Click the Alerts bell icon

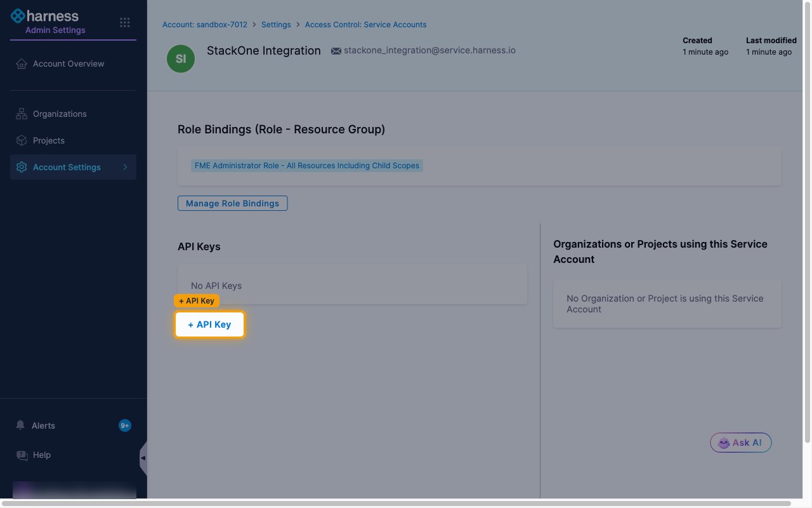[21, 425]
